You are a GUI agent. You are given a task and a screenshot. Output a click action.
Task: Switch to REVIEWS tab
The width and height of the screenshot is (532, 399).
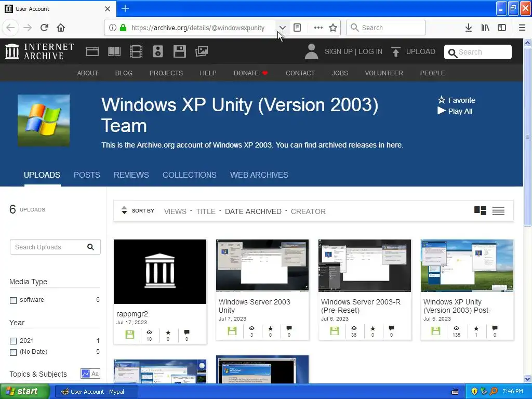[x=131, y=175]
